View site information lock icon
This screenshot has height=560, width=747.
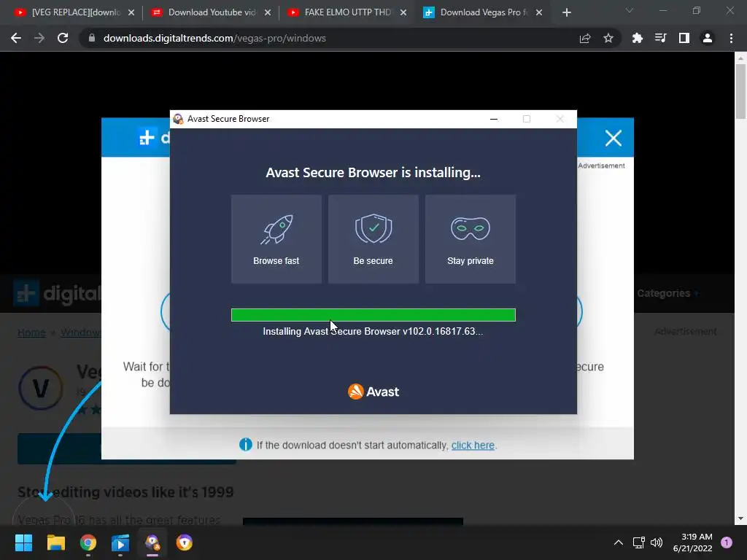(x=92, y=38)
